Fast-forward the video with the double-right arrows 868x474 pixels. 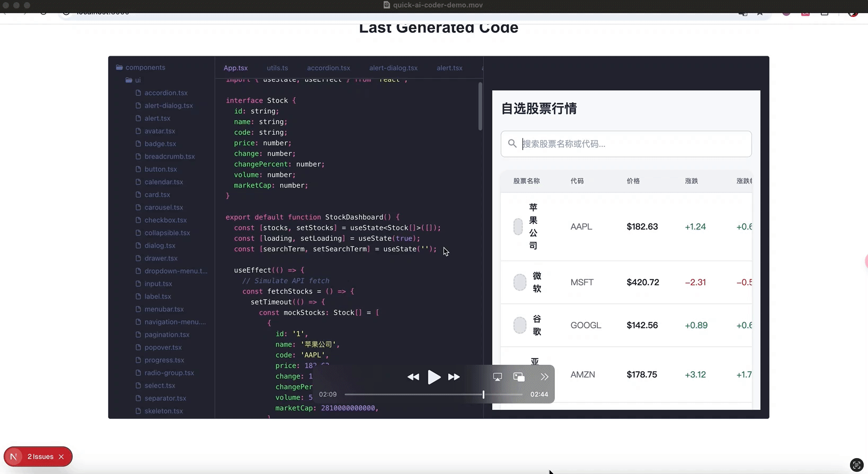(454, 377)
